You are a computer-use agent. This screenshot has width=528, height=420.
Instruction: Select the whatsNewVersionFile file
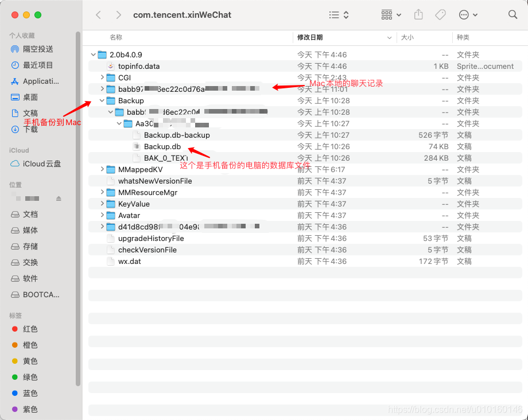click(x=305, y=181)
